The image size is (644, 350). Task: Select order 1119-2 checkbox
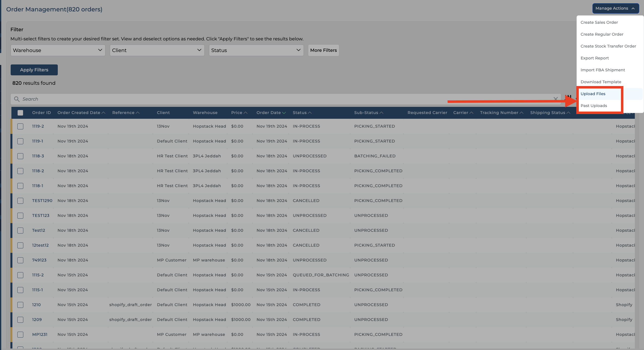click(x=21, y=126)
